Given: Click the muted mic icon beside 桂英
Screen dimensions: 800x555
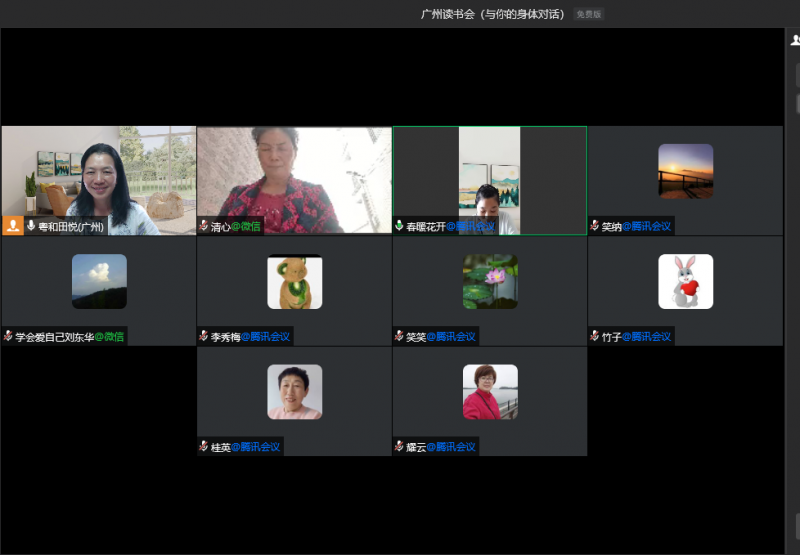Looking at the screenshot, I should (204, 447).
